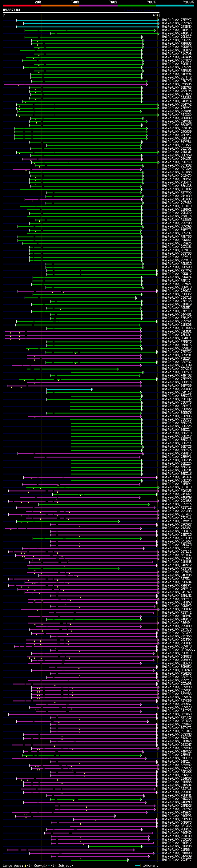The image size is (197, 868).
Task: Click the UniRef100_B6DZ28 label
Action: pyautogui.click(x=176, y=423)
